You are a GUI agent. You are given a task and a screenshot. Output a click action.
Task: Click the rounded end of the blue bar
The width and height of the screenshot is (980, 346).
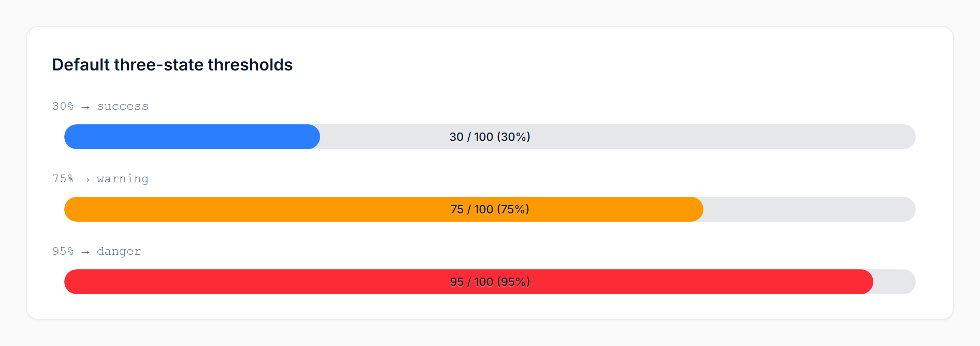[x=313, y=137]
